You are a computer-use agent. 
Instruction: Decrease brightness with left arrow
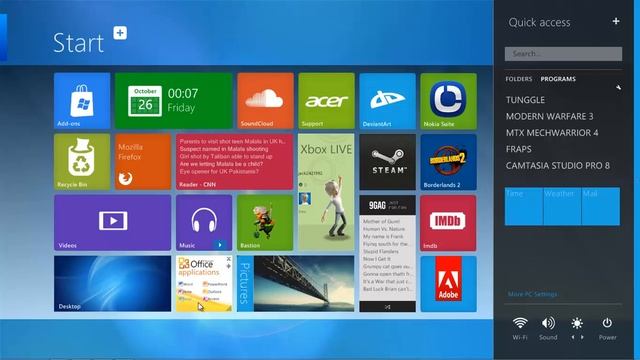[573, 337]
